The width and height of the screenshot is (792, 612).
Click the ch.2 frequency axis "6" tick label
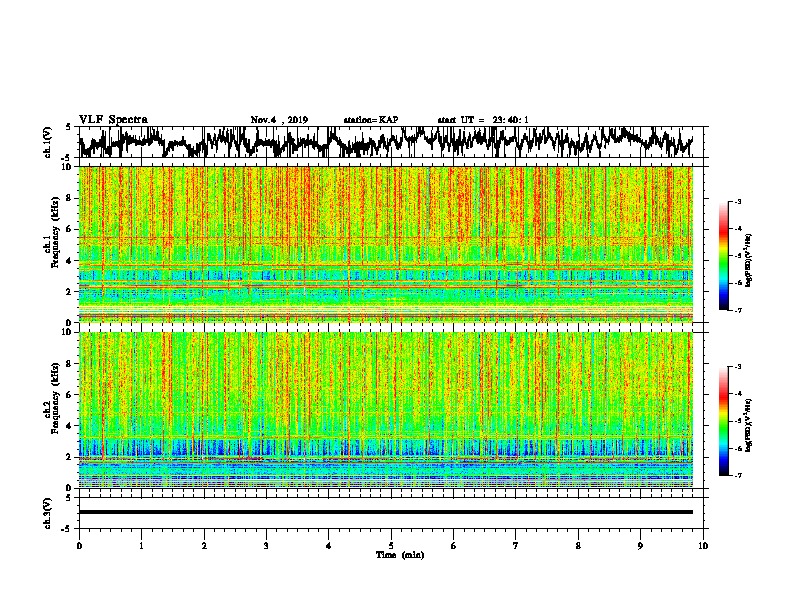tap(70, 394)
